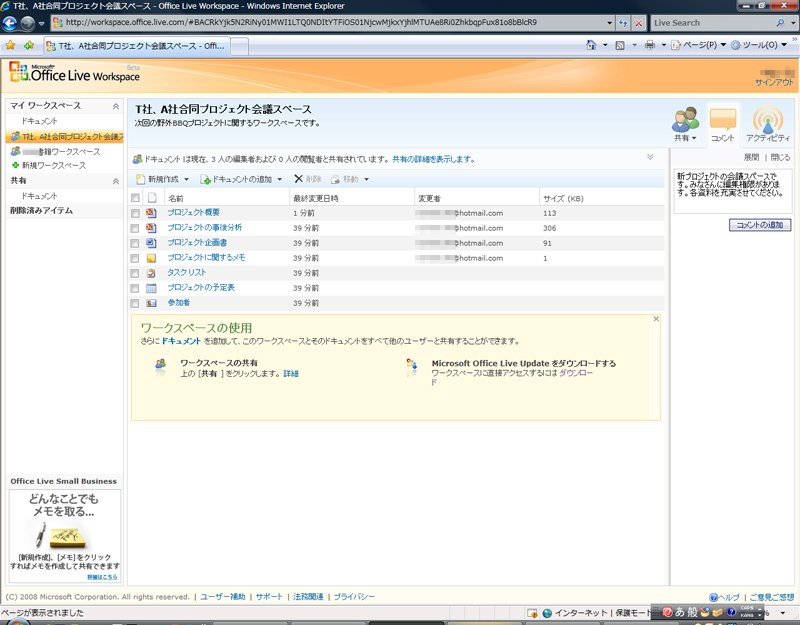Click the 閉じる link in comment panel

tap(780, 157)
